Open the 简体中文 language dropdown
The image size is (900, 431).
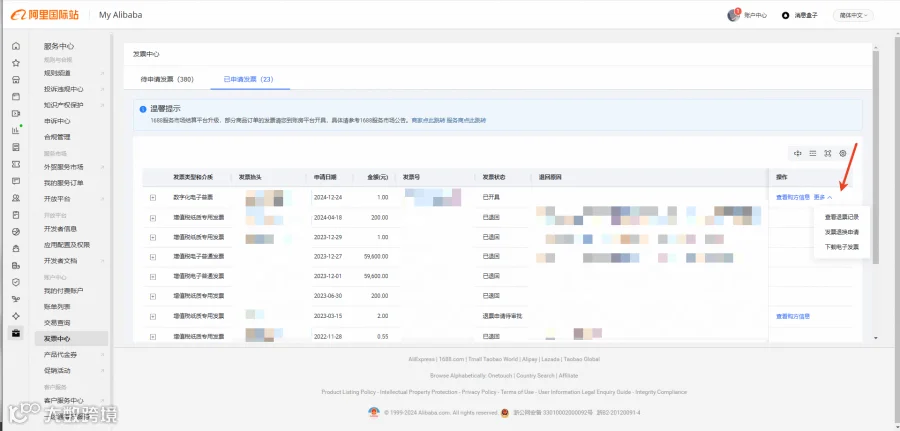853,15
